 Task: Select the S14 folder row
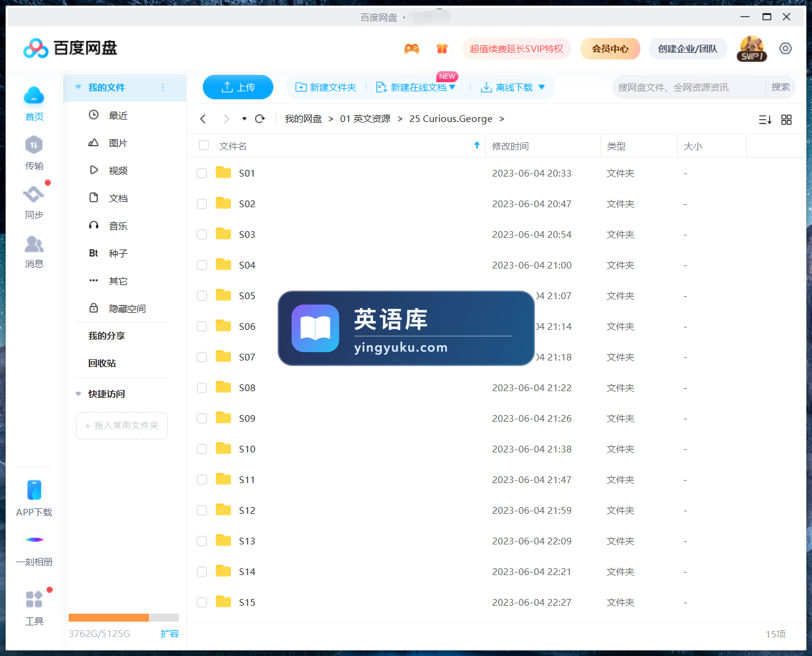coord(495,572)
